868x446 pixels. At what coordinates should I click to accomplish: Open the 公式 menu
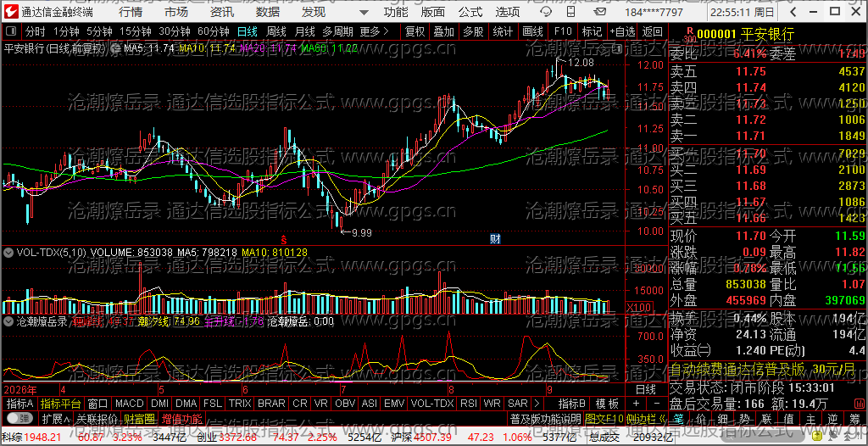point(470,12)
